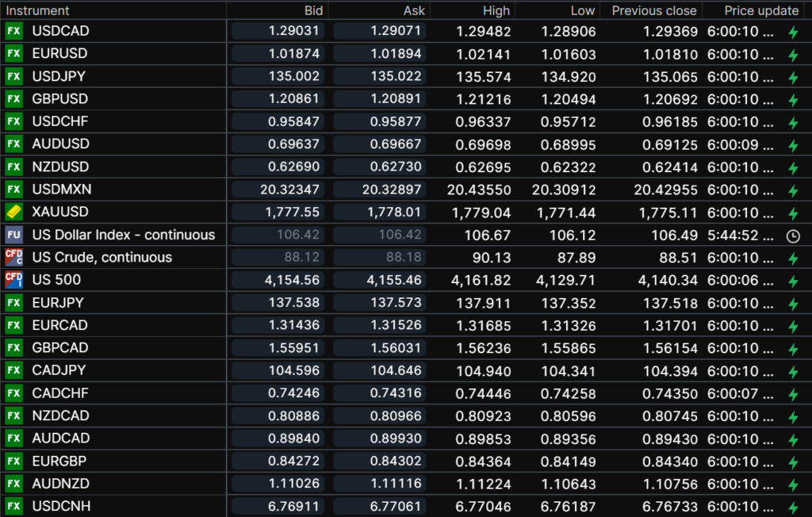Click the FX icon beside USDCNH
Screen dimensions: 812x517
click(x=13, y=506)
